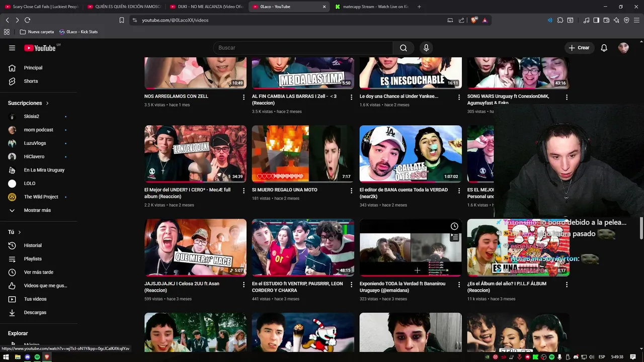
Task: Expand the Tú section
Action: pos(15,232)
